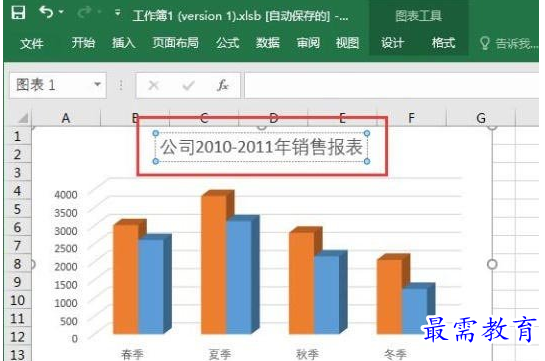Click the 告诉我 lightbulb search box

[x=508, y=43]
